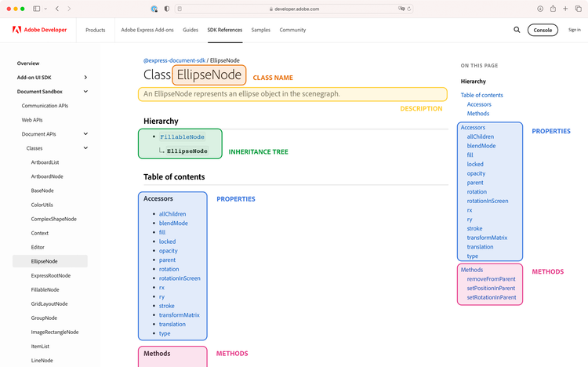Click the Safari share icon
This screenshot has height=367, width=588.
point(553,9)
